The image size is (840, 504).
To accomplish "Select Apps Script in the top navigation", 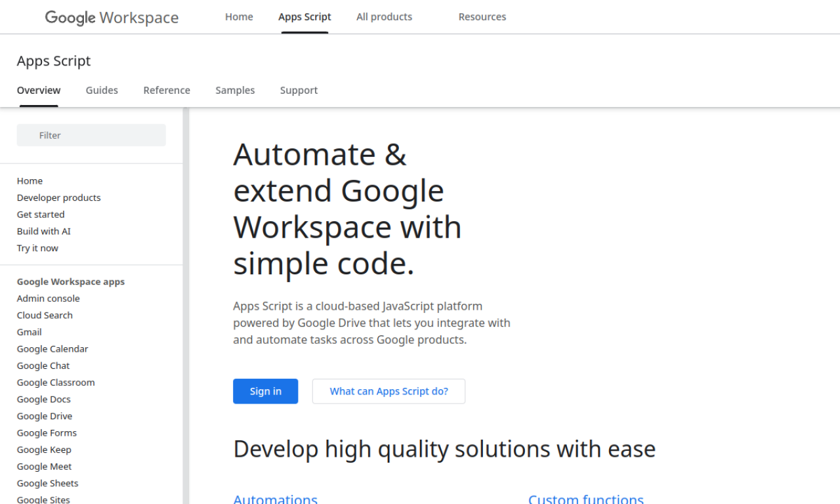I will point(304,16).
